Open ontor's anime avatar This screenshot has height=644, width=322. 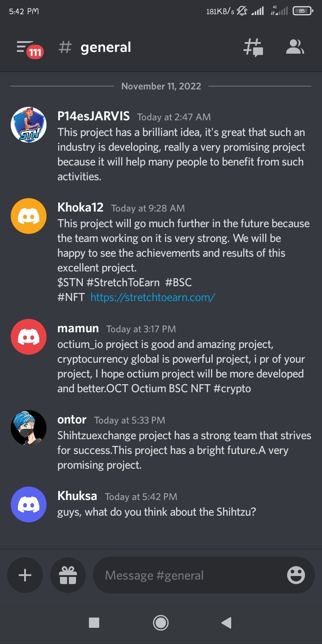pyautogui.click(x=29, y=428)
